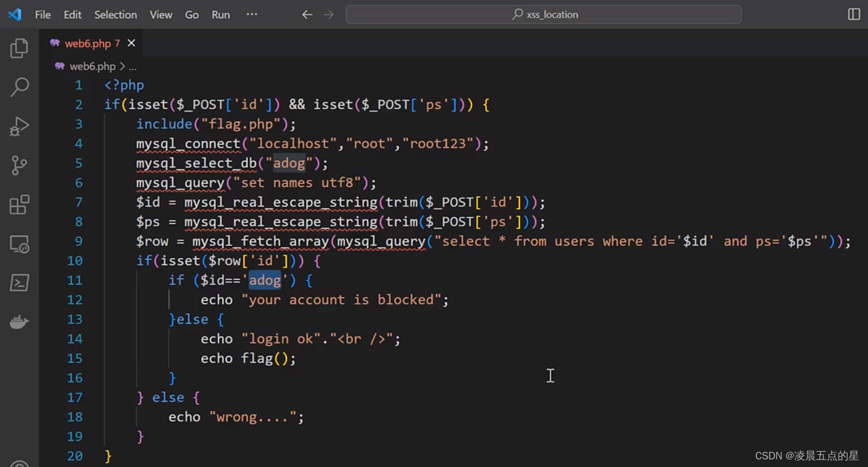Switch to the web6.php editor tab
Image resolution: width=868 pixels, height=467 pixels.
coord(87,43)
